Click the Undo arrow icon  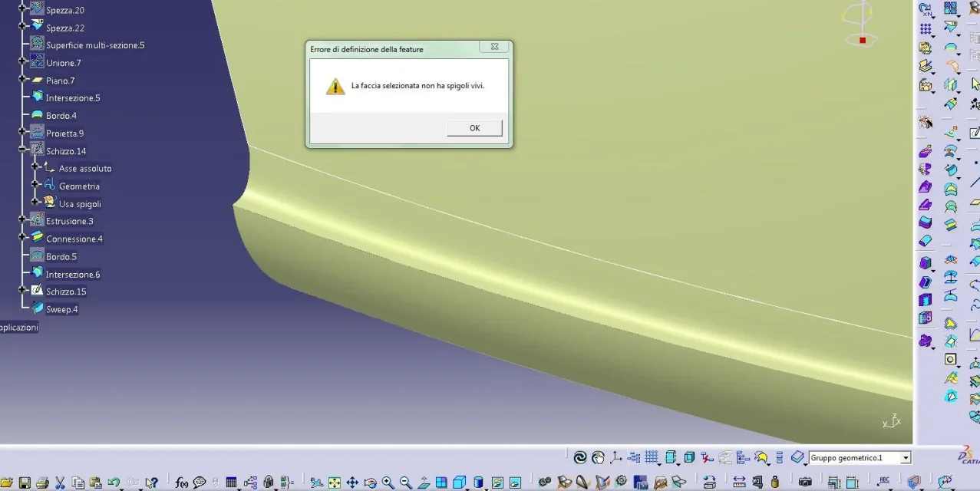click(x=113, y=483)
